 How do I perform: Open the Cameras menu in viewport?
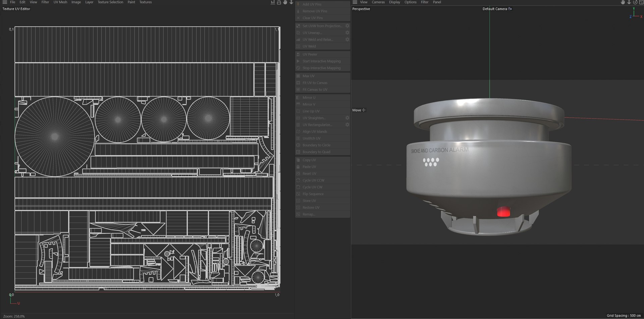[x=378, y=2]
